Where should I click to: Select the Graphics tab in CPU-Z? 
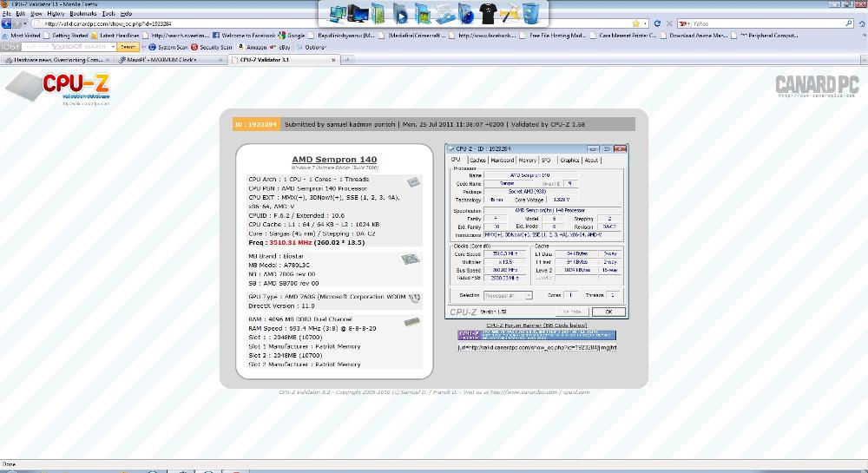[x=569, y=160]
